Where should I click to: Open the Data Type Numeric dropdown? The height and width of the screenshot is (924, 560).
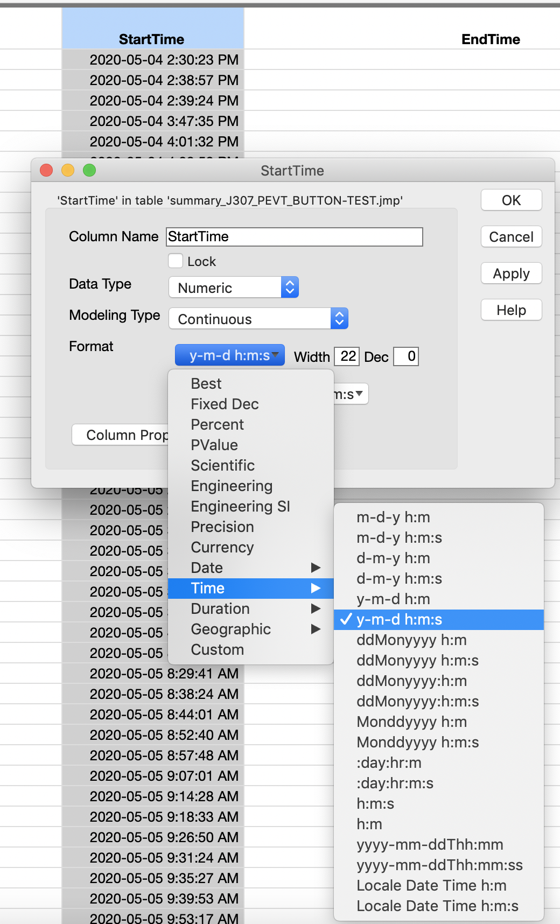click(x=234, y=288)
